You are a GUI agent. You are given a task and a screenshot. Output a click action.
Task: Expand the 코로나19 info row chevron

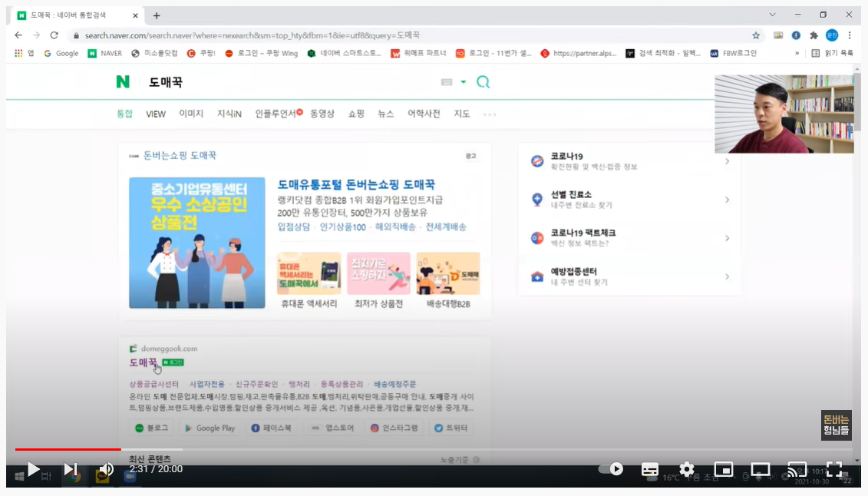coord(727,161)
